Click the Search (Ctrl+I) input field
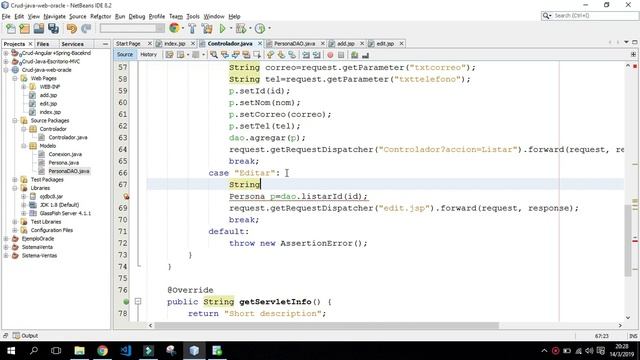640x360 pixels. pos(590,16)
